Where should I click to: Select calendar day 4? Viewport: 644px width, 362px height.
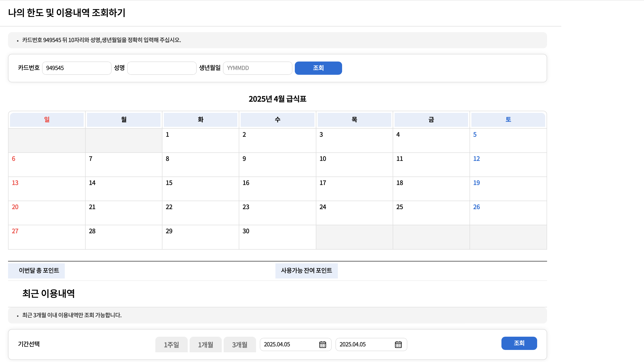(x=431, y=141)
